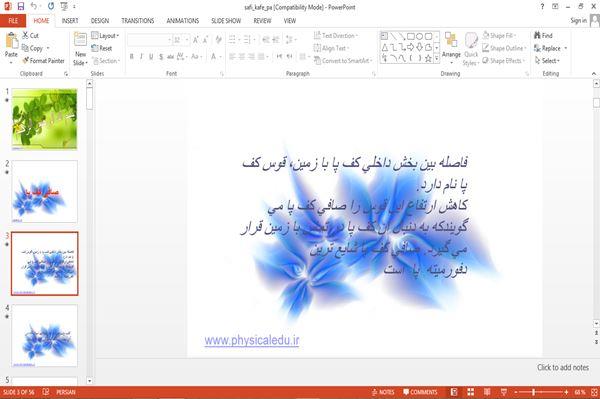Open the font name combo box

click(x=149, y=40)
